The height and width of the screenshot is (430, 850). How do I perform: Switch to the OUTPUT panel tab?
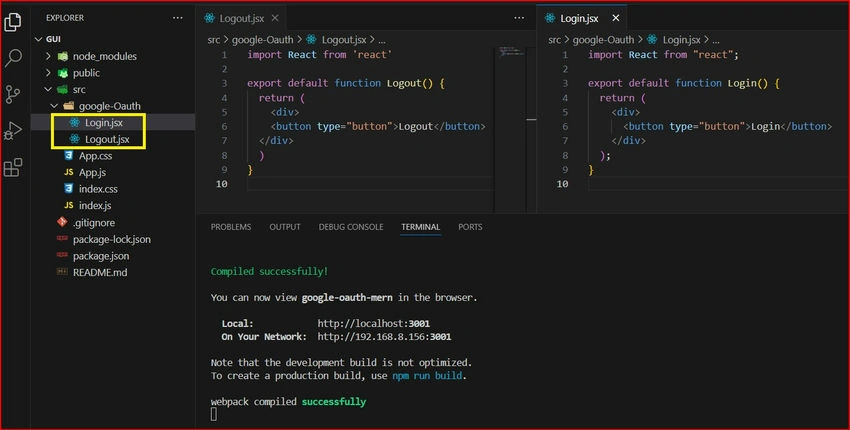click(285, 227)
